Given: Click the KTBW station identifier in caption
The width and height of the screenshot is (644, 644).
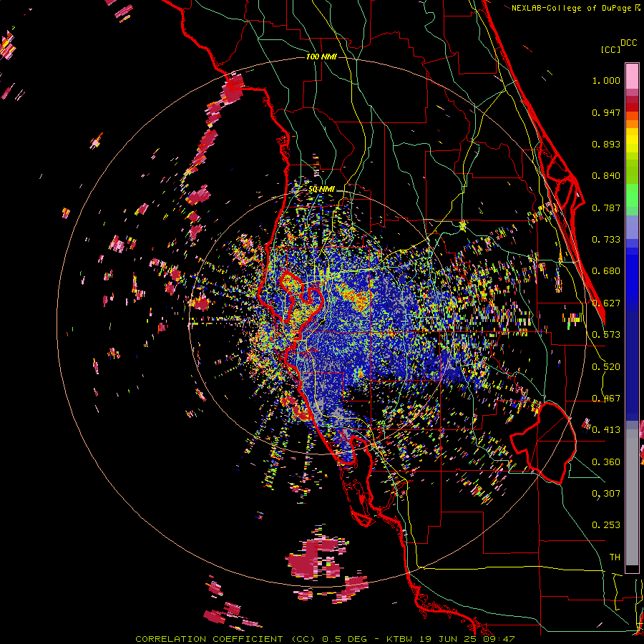Looking at the screenshot, I should (399, 639).
